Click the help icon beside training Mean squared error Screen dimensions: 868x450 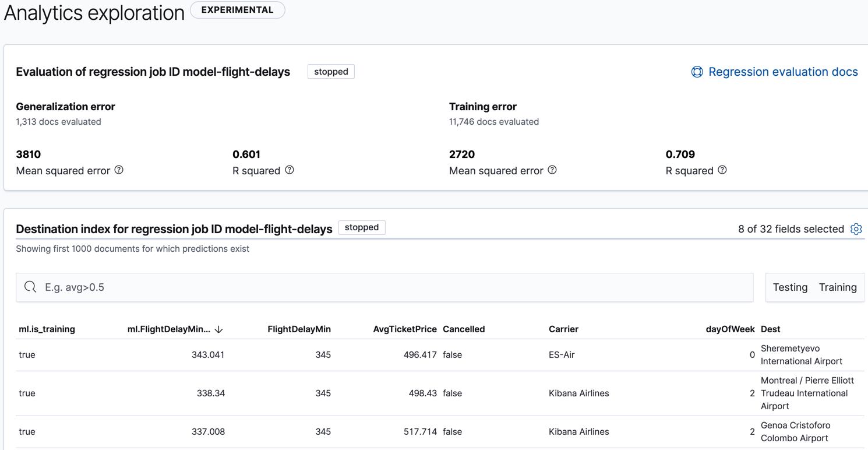pyautogui.click(x=552, y=170)
